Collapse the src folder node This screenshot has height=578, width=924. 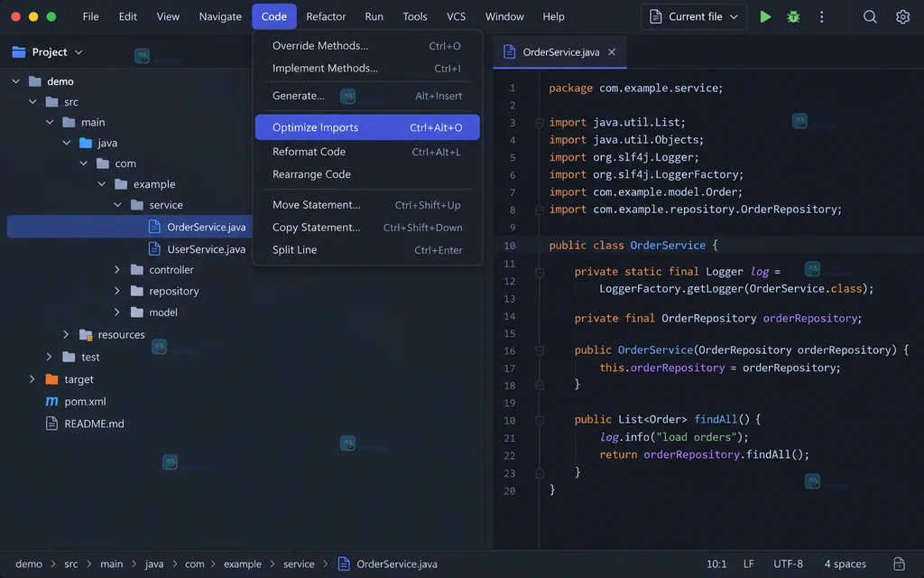pos(33,101)
